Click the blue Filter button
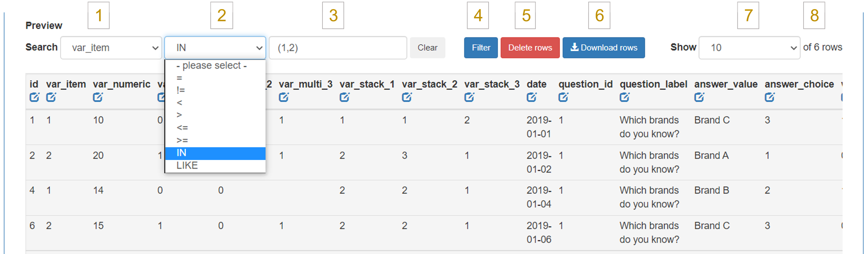The height and width of the screenshot is (254, 868). tap(481, 48)
